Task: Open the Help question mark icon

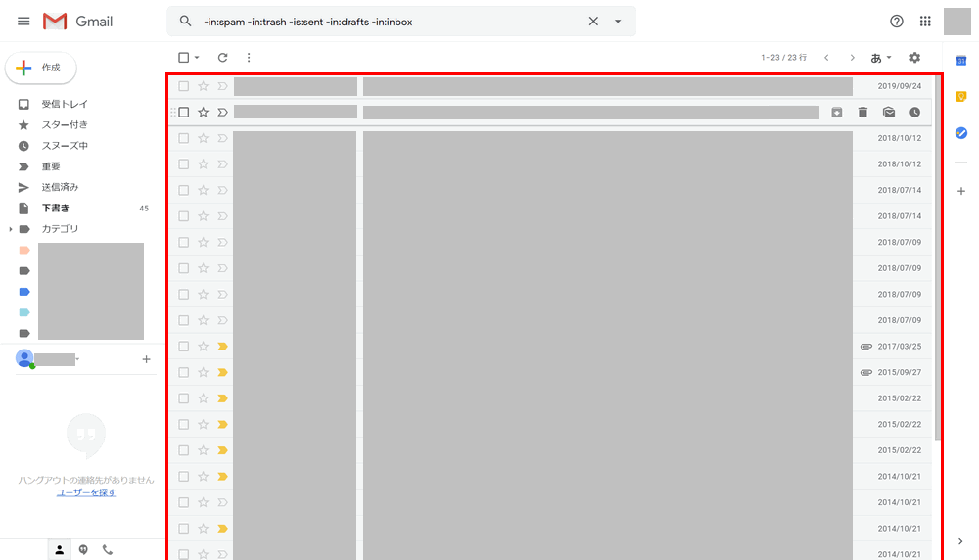Action: [x=897, y=22]
